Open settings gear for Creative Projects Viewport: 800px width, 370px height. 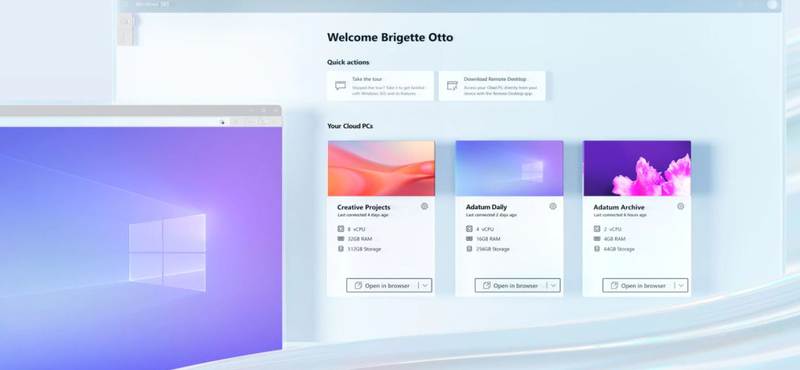[424, 206]
